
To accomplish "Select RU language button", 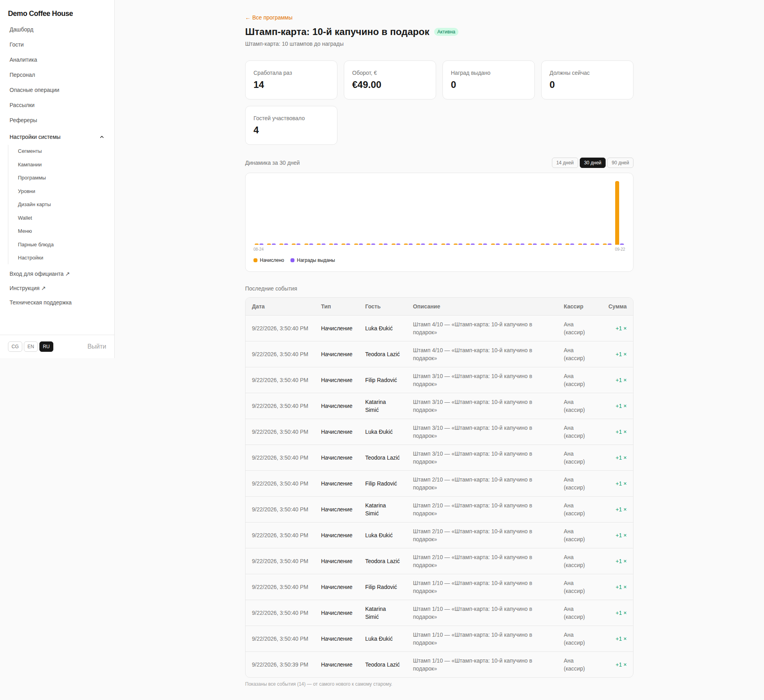I will pyautogui.click(x=46, y=347).
